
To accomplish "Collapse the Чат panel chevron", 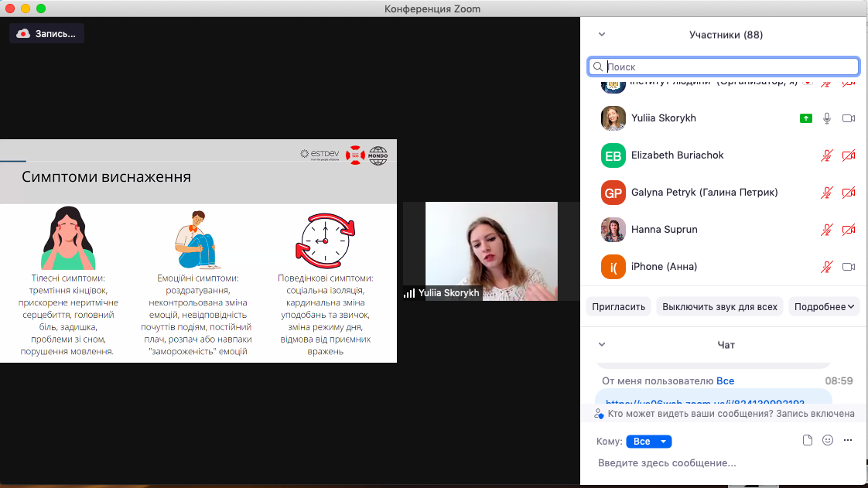I will coord(602,344).
